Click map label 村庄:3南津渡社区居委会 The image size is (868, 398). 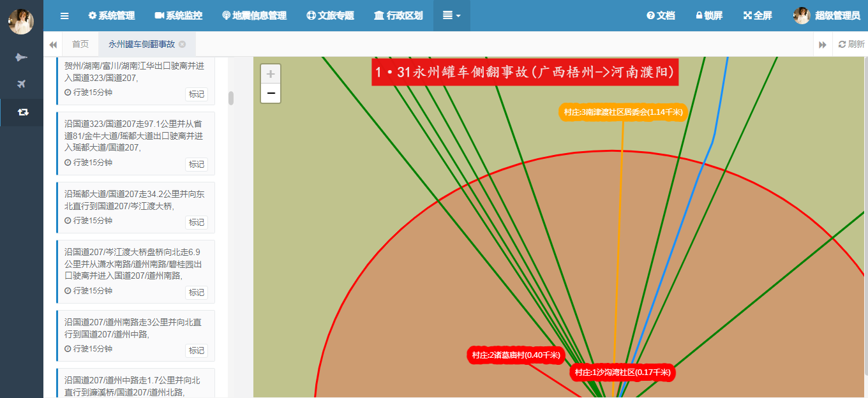(623, 112)
